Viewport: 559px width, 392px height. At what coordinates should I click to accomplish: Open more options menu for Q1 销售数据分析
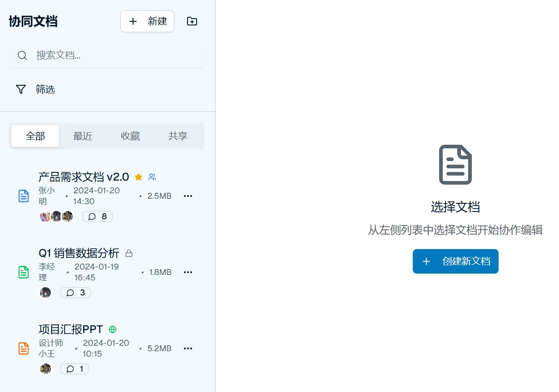[188, 272]
